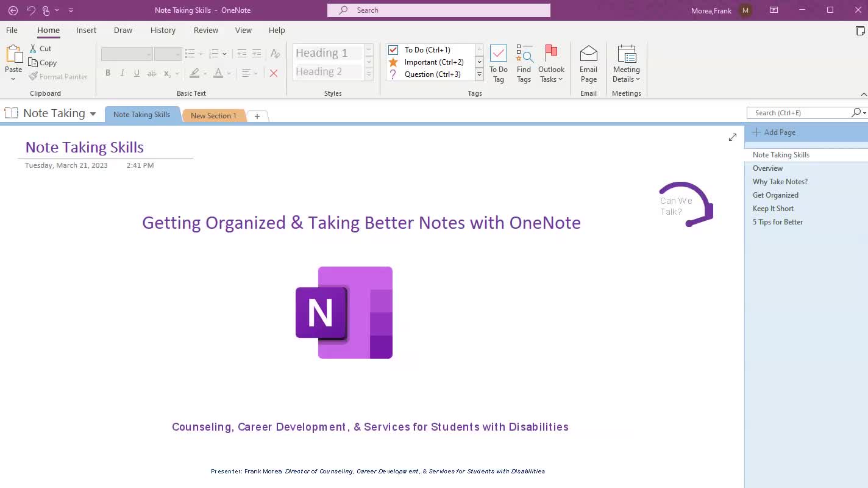Expand page to full view
This screenshot has width=868, height=488.
click(x=733, y=137)
